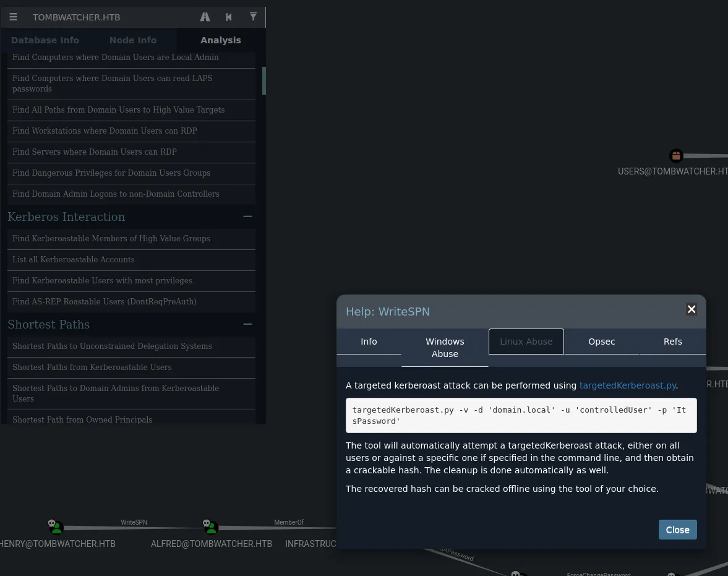
Task: Click the analysis panel scrollbar thumb
Action: (x=263, y=81)
